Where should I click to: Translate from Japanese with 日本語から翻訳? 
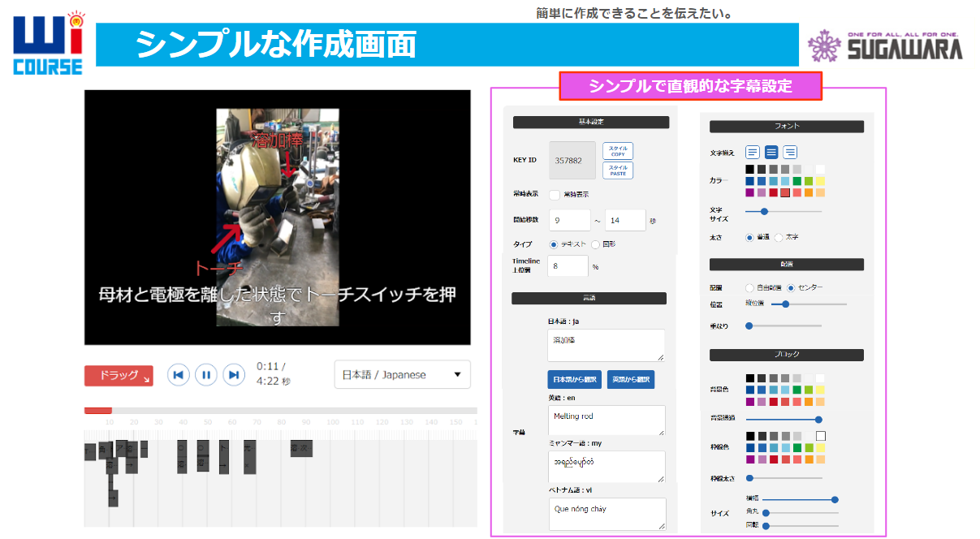click(574, 379)
